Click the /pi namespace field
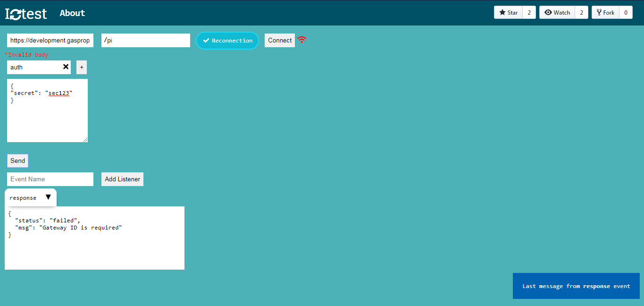Viewport: 644px width, 306px height. click(145, 40)
